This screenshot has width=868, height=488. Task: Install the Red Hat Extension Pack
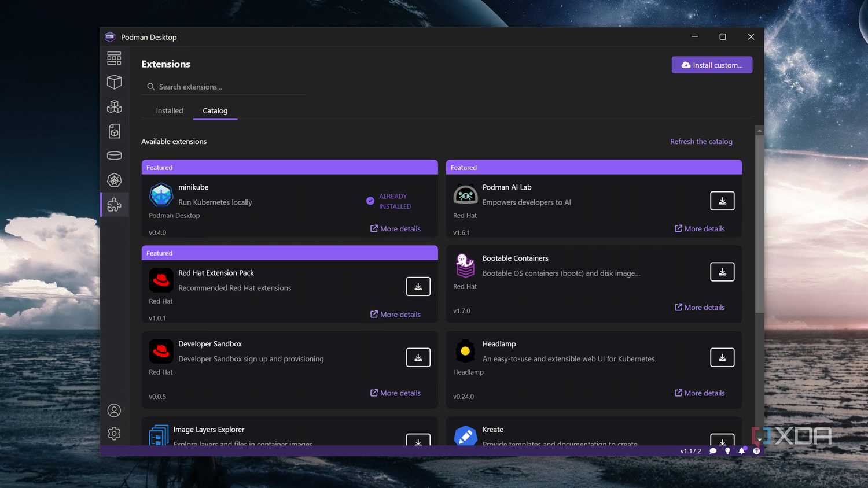418,286
